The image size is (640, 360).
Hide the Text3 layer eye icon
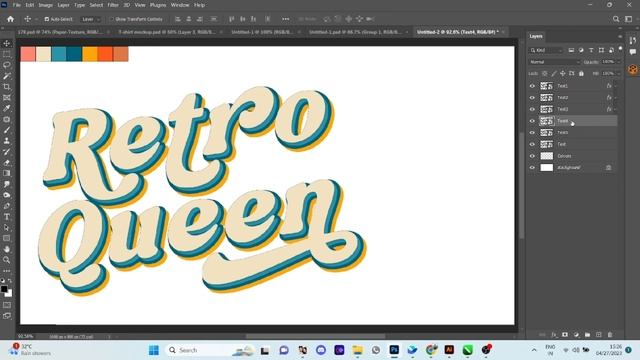(532, 109)
